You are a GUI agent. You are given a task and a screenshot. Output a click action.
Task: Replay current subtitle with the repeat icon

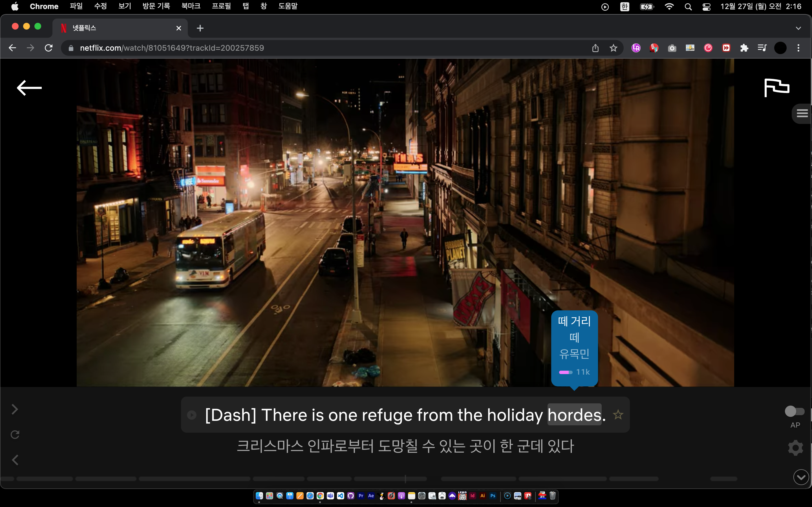point(15,435)
